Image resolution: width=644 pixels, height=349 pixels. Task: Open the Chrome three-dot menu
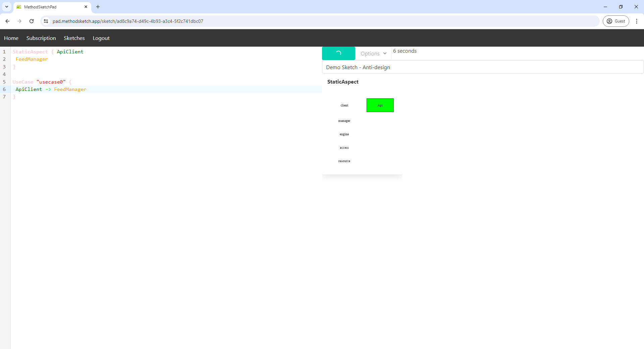[x=636, y=21]
